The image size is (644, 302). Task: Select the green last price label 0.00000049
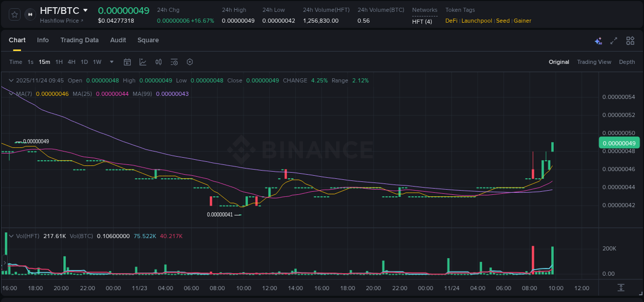pos(618,143)
